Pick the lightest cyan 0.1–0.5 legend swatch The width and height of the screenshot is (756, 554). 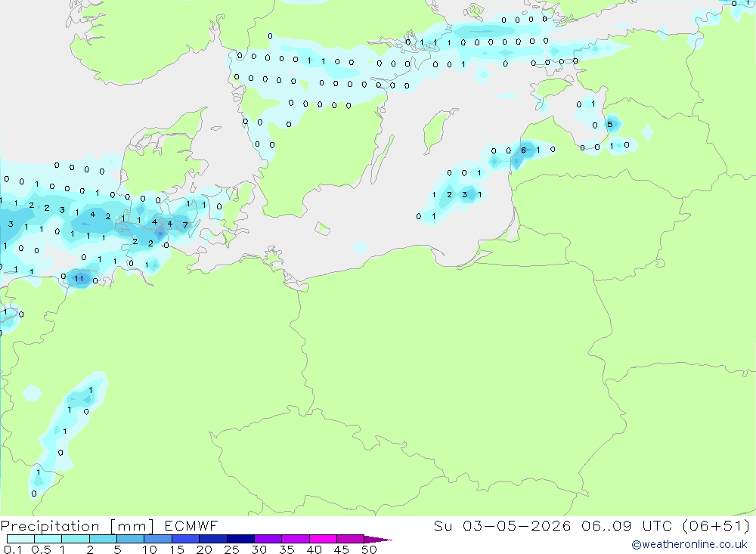20,539
